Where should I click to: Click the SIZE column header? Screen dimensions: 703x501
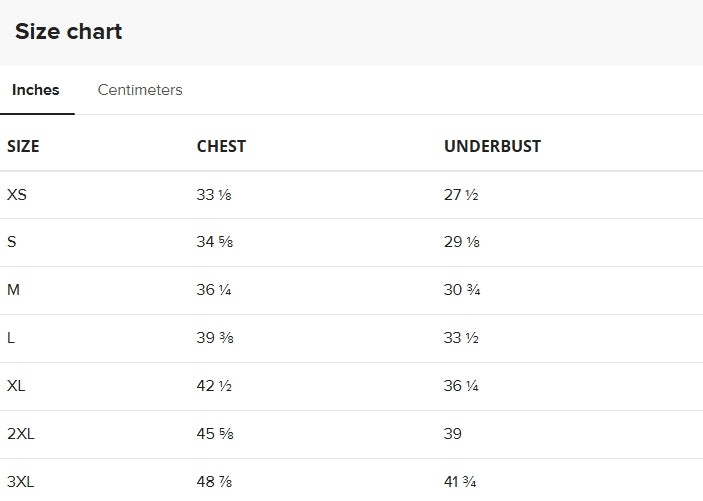coord(23,146)
